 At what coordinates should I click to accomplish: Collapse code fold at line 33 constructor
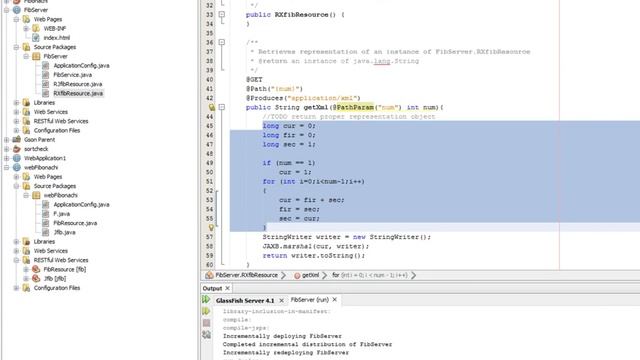[x=222, y=15]
